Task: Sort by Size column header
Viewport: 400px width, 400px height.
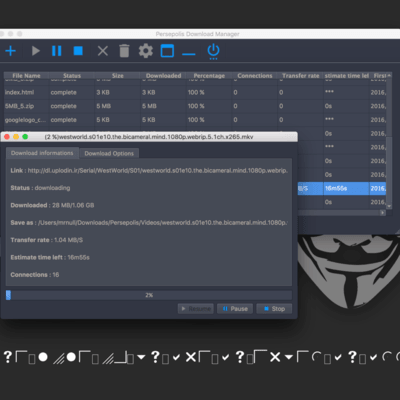Action: (118, 76)
